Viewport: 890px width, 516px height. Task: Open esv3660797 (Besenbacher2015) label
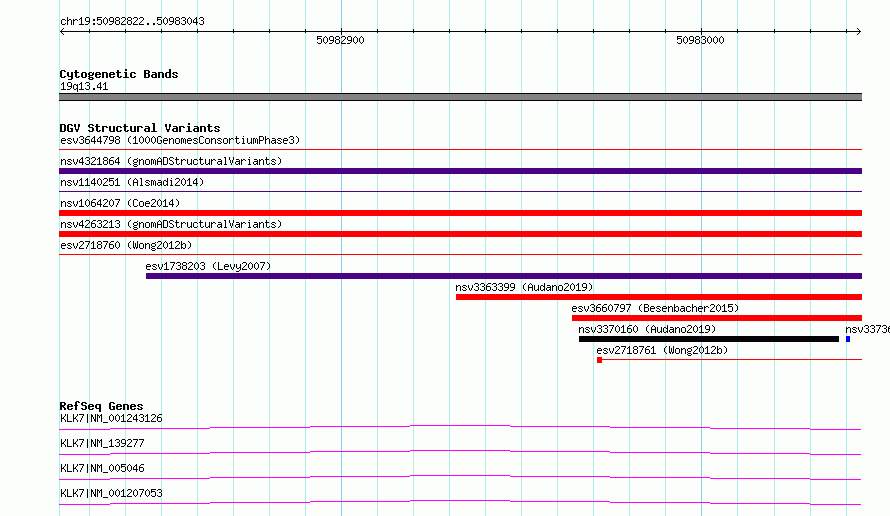655,308
